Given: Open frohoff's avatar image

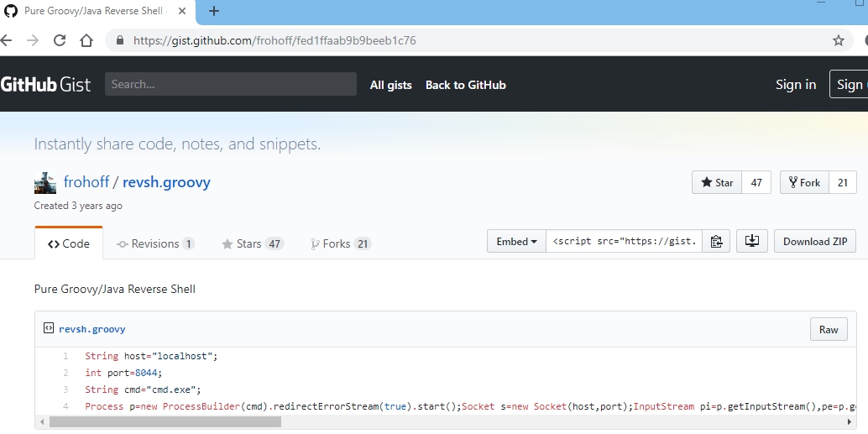Looking at the screenshot, I should pyautogui.click(x=44, y=183).
